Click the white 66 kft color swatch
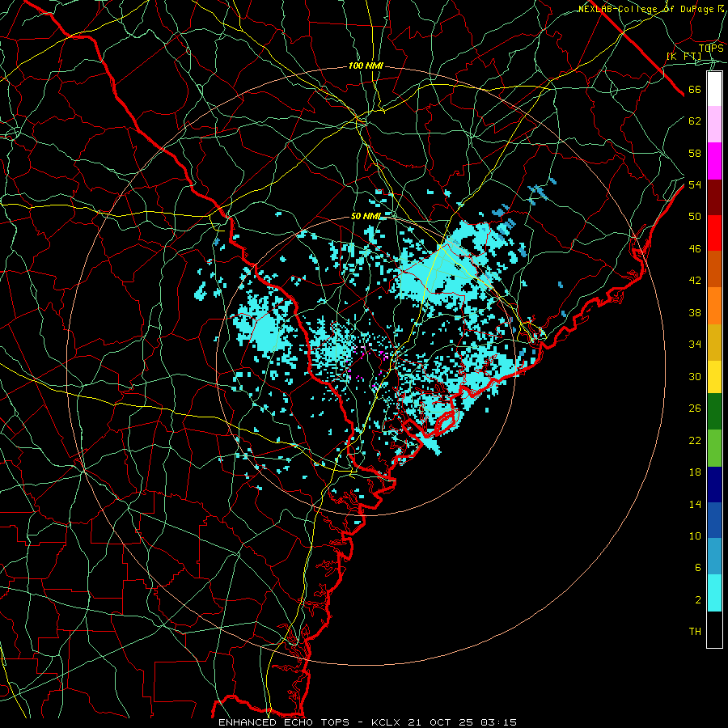This screenshot has width=728, height=728. [714, 89]
